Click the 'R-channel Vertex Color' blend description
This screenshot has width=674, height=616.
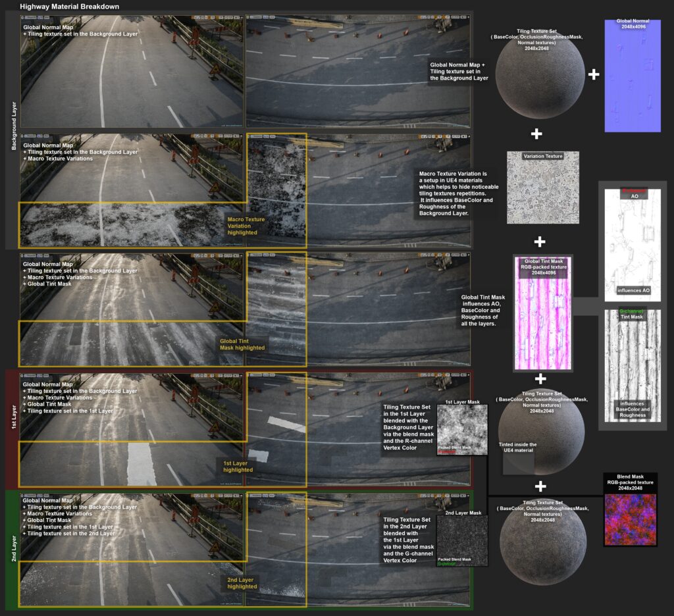tap(408, 427)
